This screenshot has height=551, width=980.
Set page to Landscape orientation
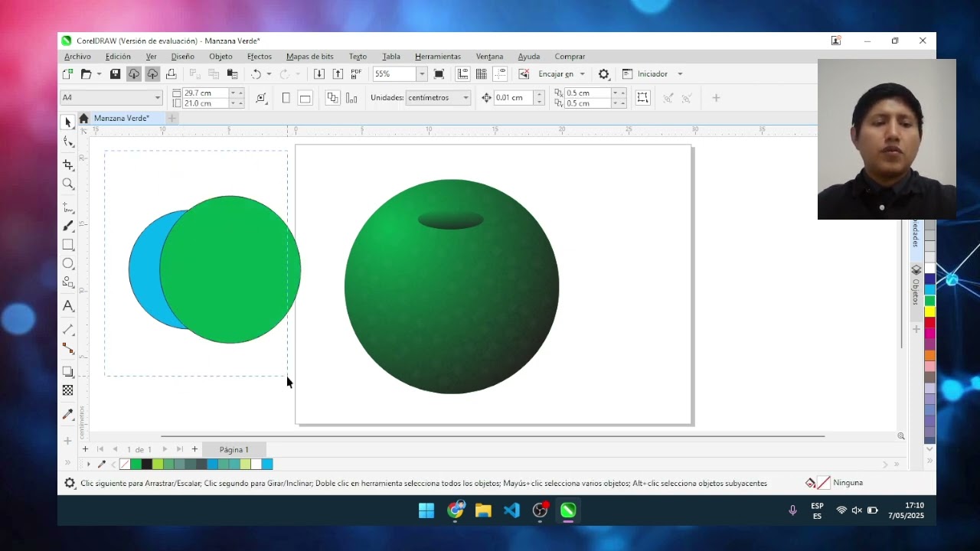(x=305, y=98)
